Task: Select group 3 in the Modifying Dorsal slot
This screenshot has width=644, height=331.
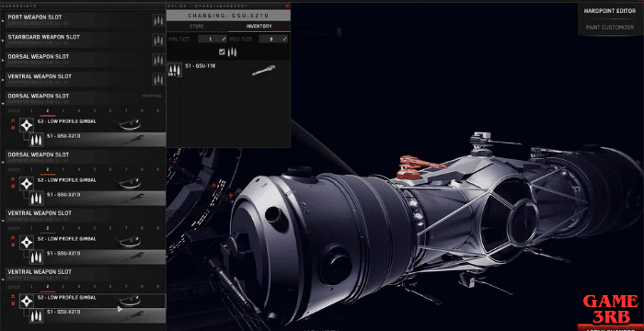Action: pyautogui.click(x=63, y=111)
